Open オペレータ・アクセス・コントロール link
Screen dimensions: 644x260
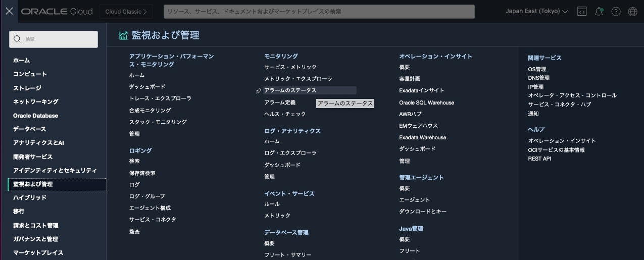[572, 95]
